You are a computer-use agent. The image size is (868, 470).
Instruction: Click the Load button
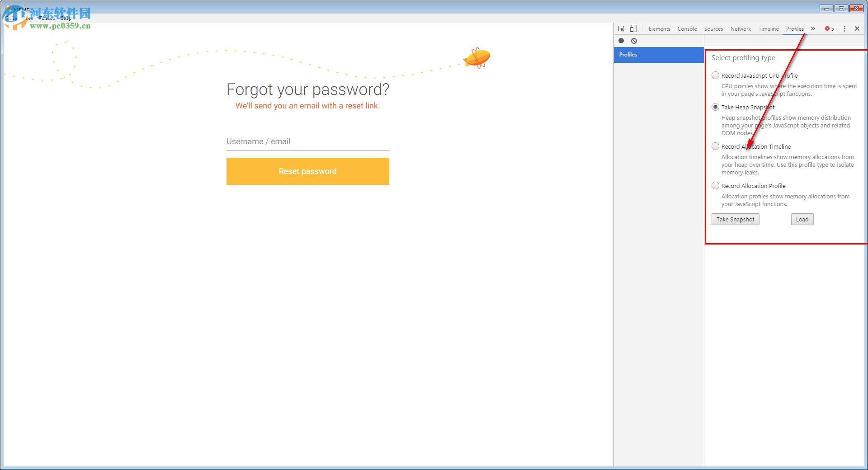click(802, 220)
